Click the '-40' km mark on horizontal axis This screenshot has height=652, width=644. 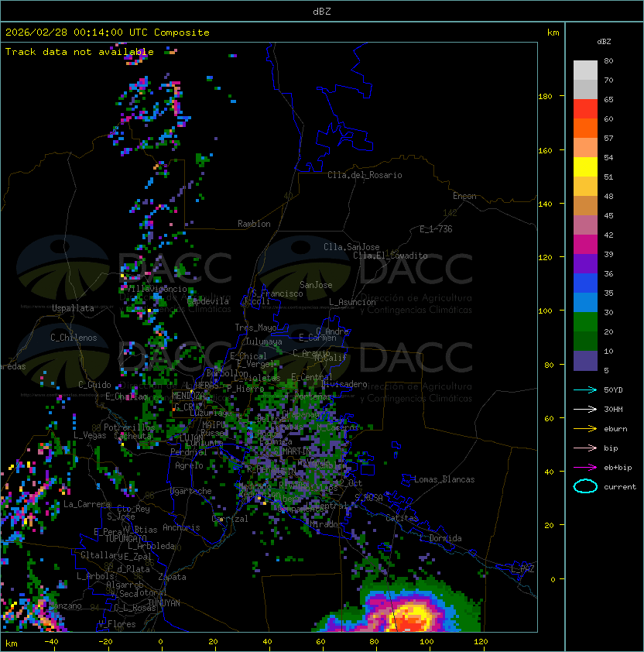[51, 642]
